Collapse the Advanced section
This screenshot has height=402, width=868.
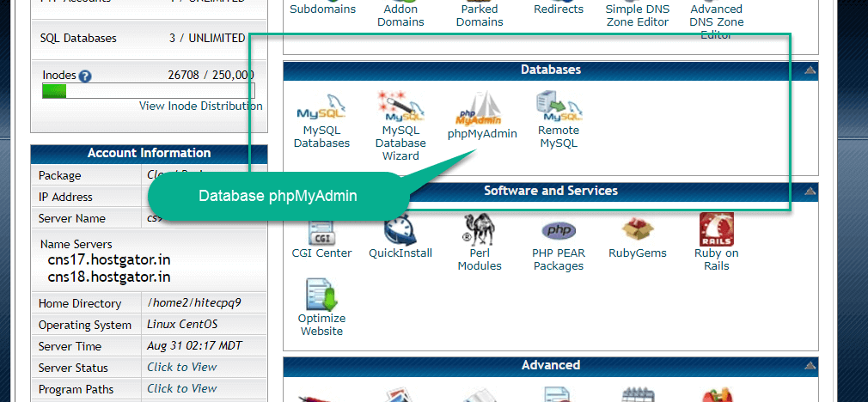[810, 366]
